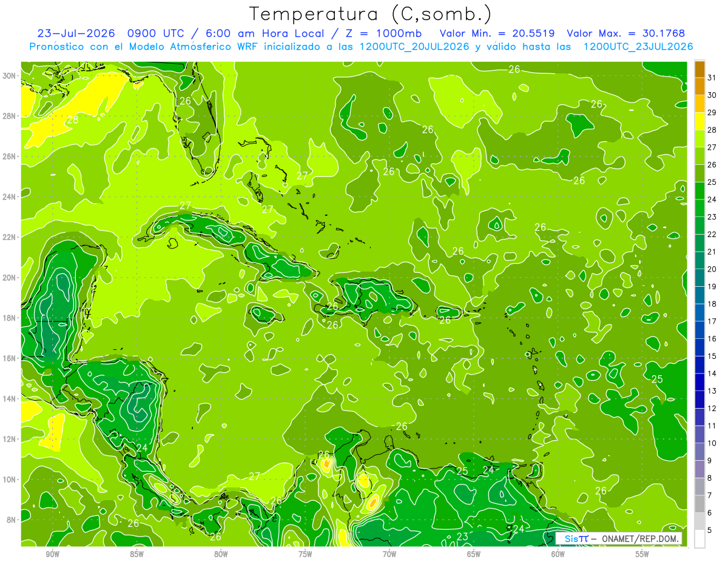Click the "28" contour label on the map

coord(73,120)
